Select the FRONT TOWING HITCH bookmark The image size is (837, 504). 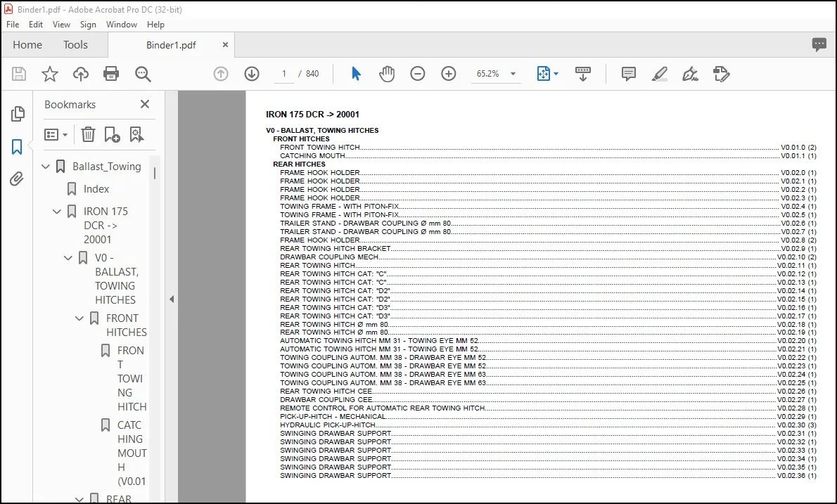coord(132,379)
